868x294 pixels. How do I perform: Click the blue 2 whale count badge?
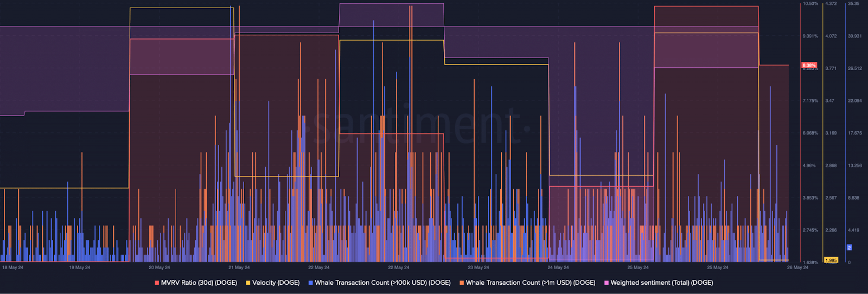[x=849, y=247]
